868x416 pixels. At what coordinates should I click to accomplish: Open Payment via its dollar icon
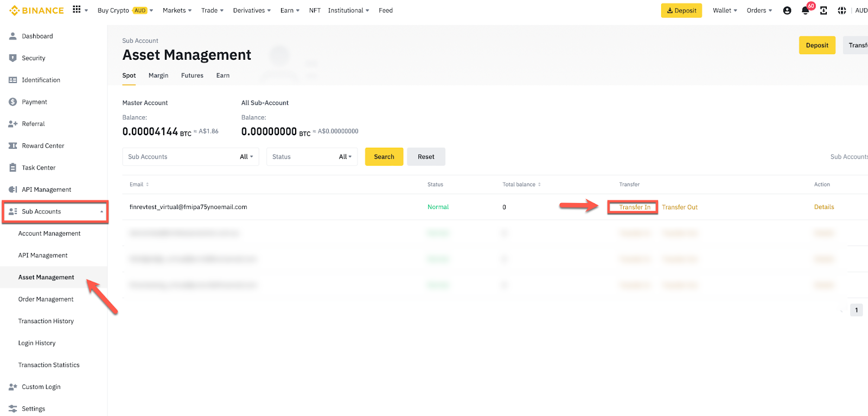coord(13,102)
